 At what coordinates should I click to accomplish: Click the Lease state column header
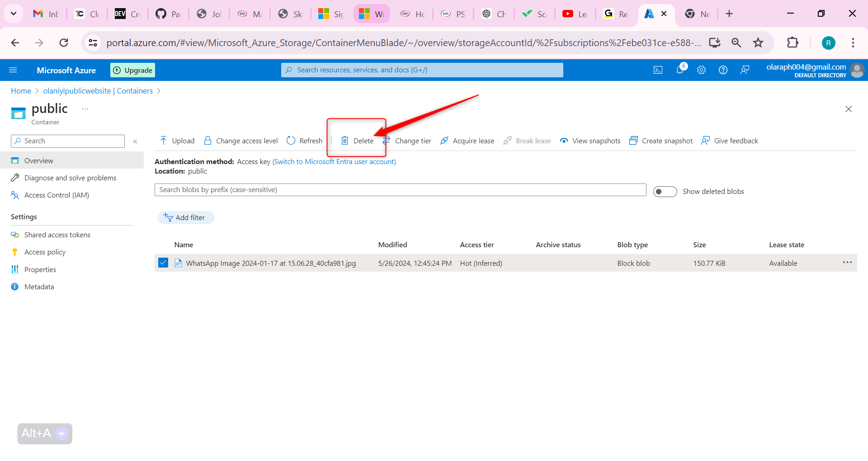[x=787, y=245]
